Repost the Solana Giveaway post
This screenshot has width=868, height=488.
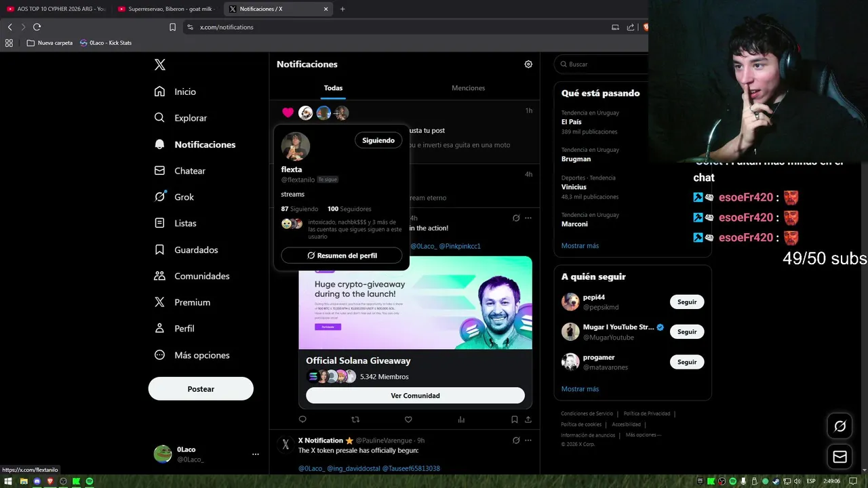click(355, 420)
